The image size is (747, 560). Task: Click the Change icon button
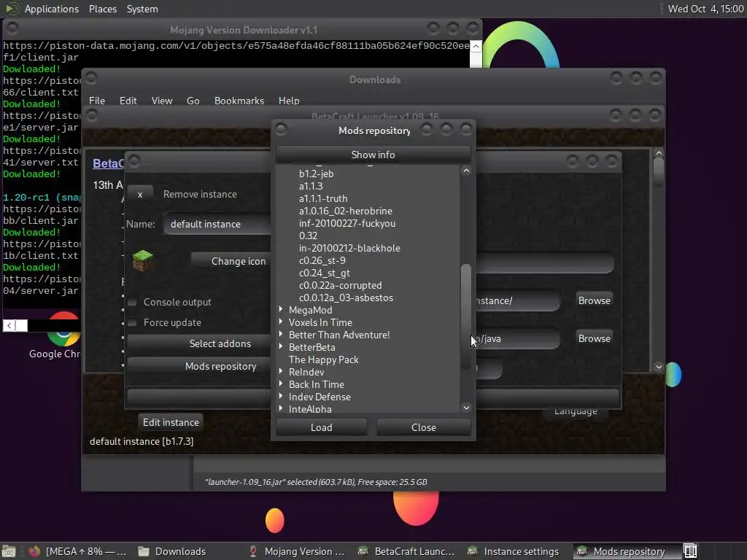pyautogui.click(x=231, y=261)
